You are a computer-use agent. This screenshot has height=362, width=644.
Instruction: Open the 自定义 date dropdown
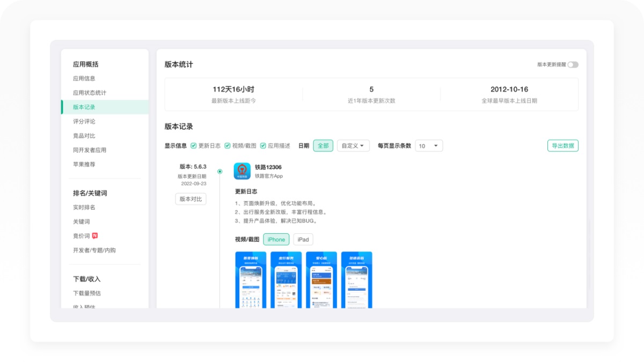click(x=353, y=146)
